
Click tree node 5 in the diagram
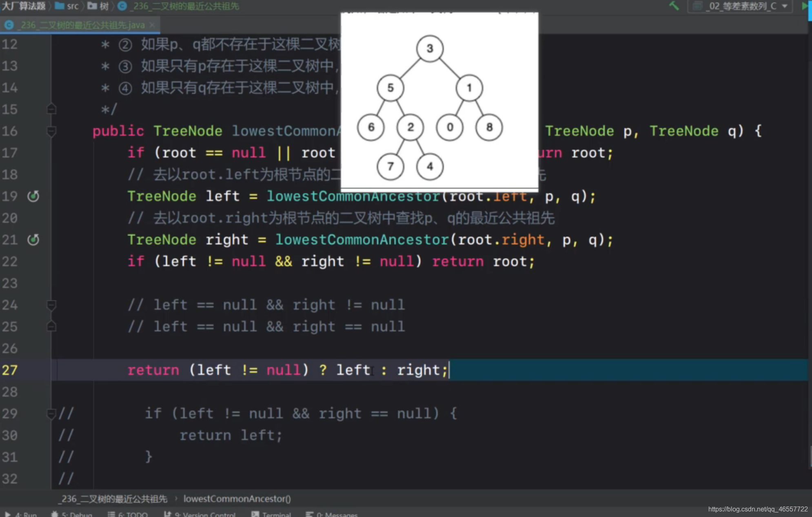pos(390,88)
